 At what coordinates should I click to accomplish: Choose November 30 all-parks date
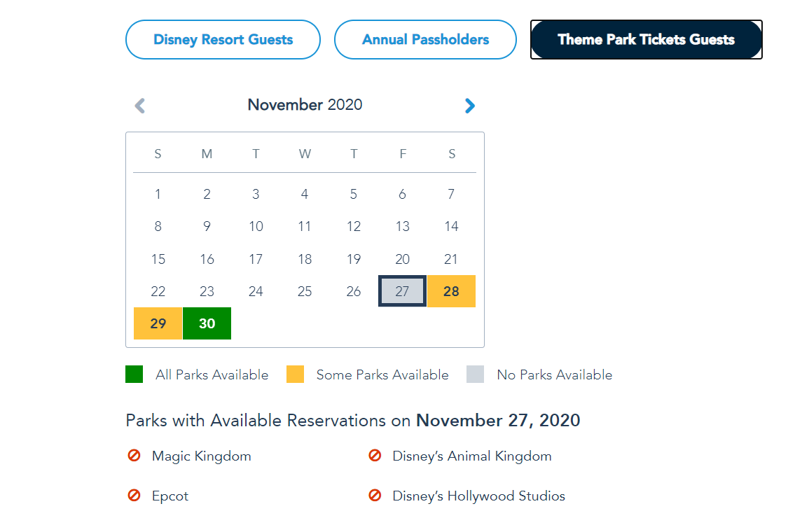point(207,323)
